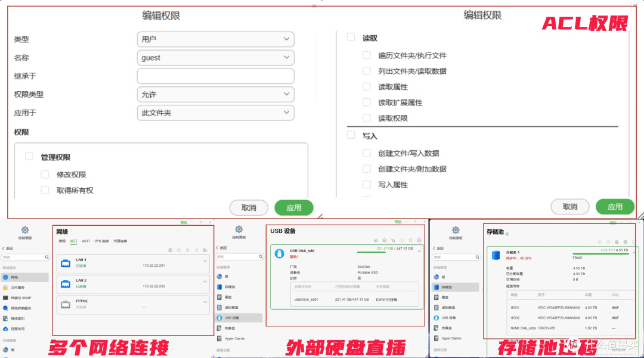The width and height of the screenshot is (644, 358).
Task: Select 网络 in the network window sidebar
Action: click(24, 277)
